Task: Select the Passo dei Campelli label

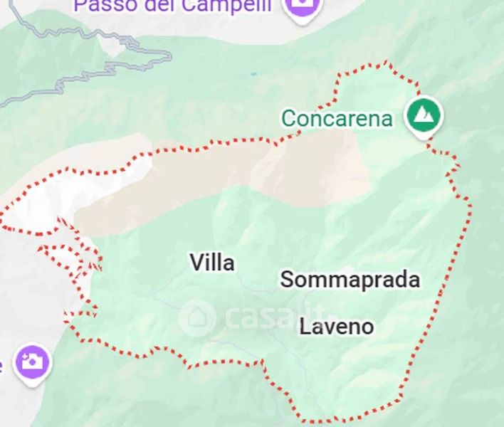Action: coord(172,6)
